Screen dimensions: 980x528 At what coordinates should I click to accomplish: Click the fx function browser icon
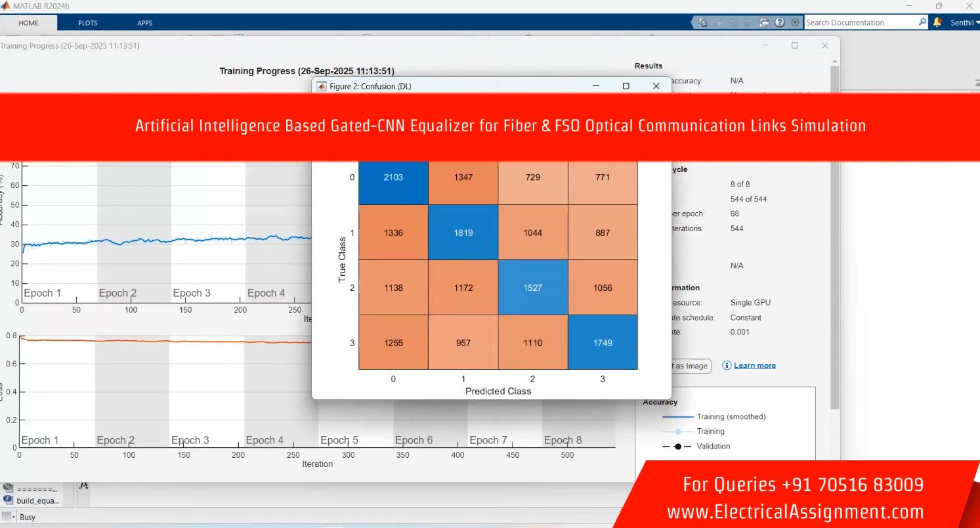83,486
